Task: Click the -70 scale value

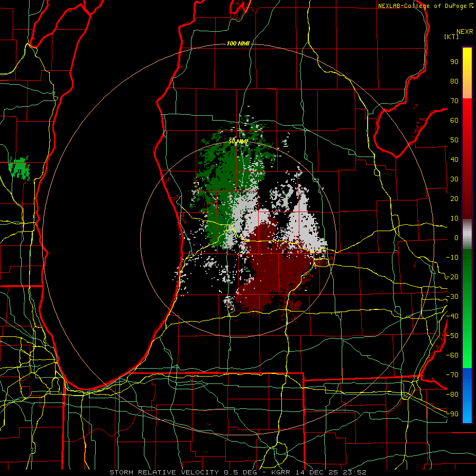Action: pos(452,375)
